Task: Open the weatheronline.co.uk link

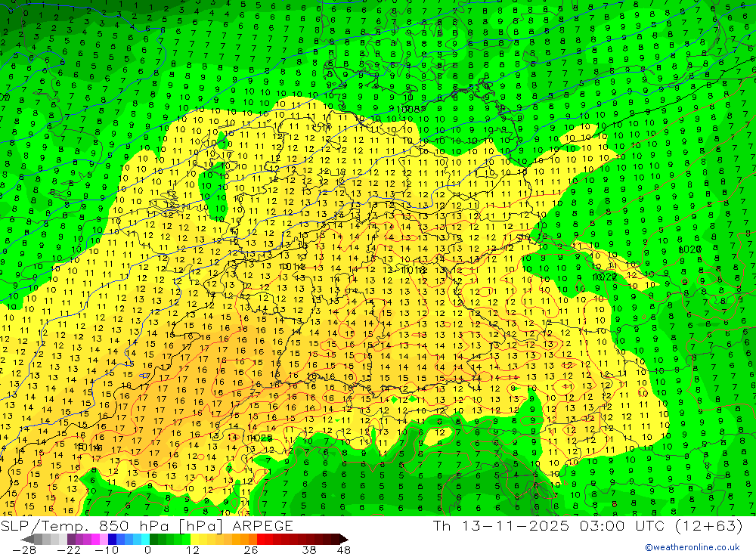Action: pos(692,547)
